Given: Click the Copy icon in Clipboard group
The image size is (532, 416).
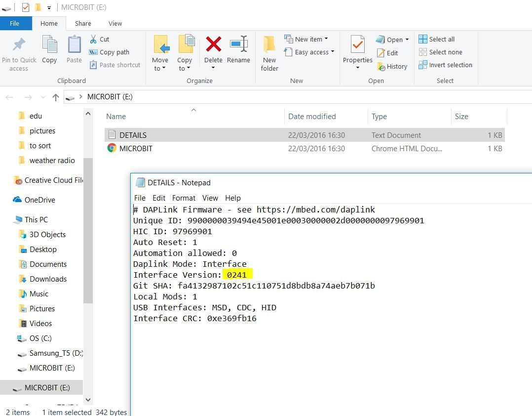Looking at the screenshot, I should click(49, 44).
